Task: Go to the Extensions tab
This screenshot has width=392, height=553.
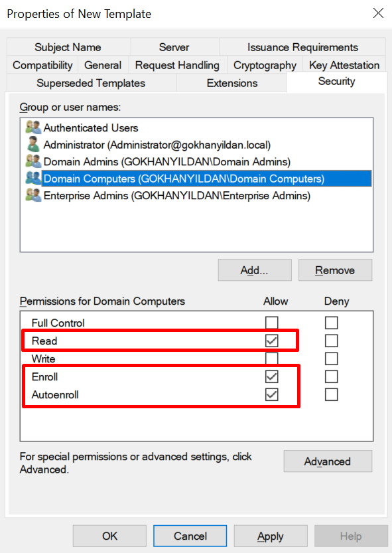Action: click(x=232, y=83)
